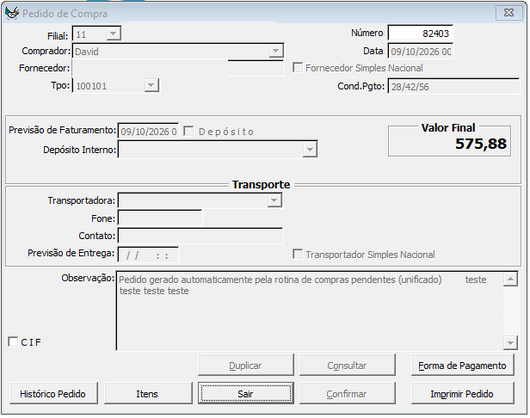The width and height of the screenshot is (530, 418).
Task: Click the Duplicar button
Action: (246, 365)
